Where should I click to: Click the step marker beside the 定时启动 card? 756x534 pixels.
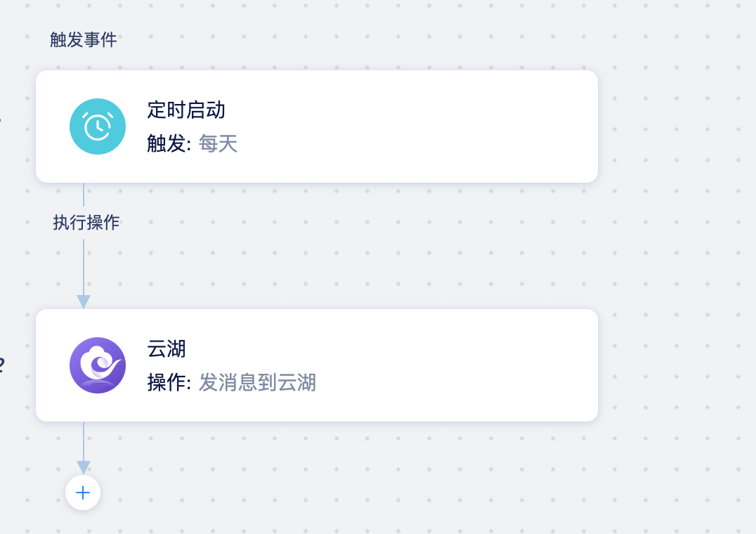1,120
